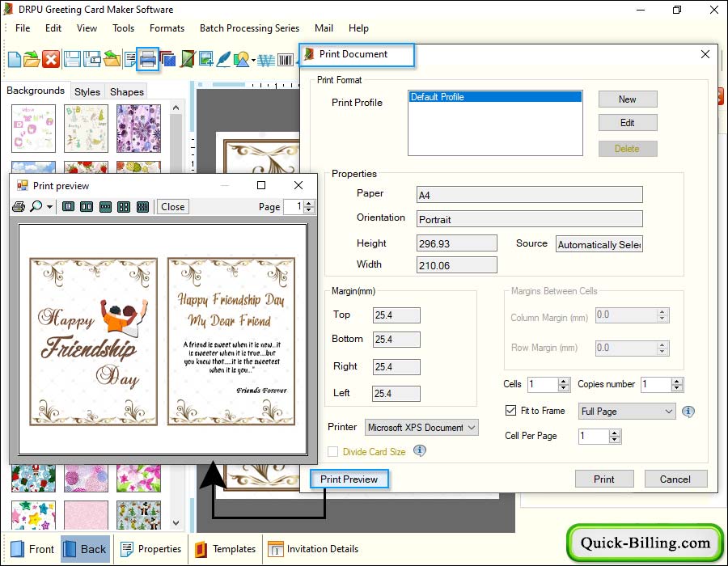Click the WordArt W toolbar icon

(x=266, y=60)
